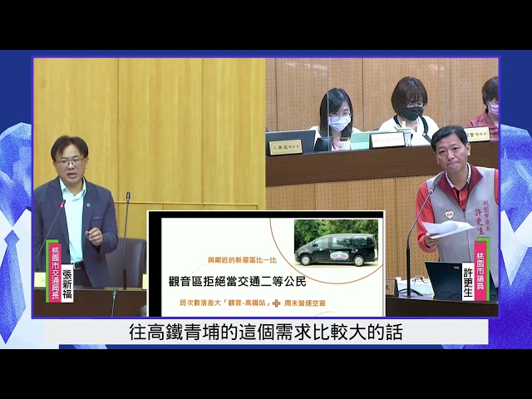The image size is (532, 399).
Task: Click the logo on the black van's door
Action: pos(339,256)
